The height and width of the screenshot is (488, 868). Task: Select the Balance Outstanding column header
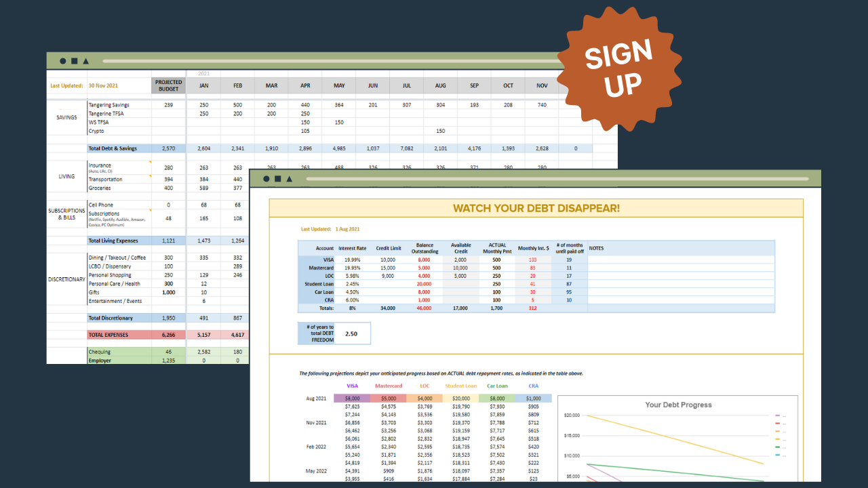[x=425, y=248]
